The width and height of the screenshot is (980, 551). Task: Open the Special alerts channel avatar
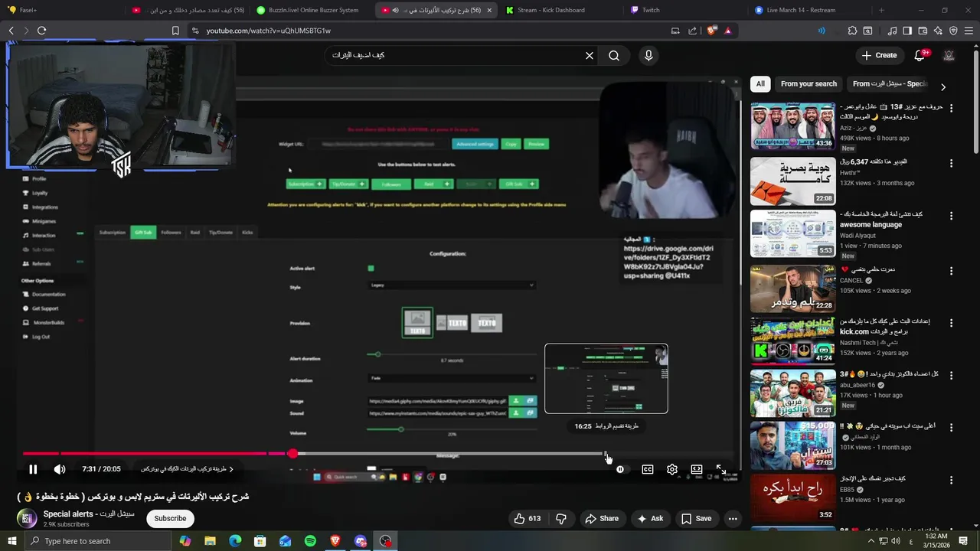pyautogui.click(x=27, y=518)
